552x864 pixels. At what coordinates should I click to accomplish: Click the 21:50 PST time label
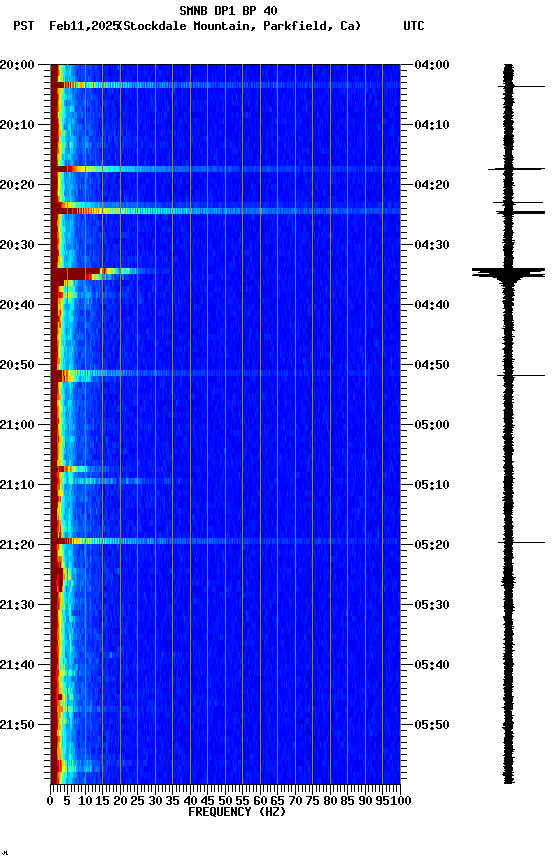click(x=17, y=725)
